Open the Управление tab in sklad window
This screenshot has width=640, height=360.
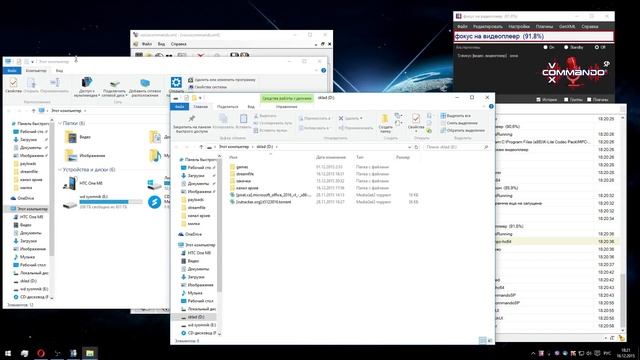[287, 107]
